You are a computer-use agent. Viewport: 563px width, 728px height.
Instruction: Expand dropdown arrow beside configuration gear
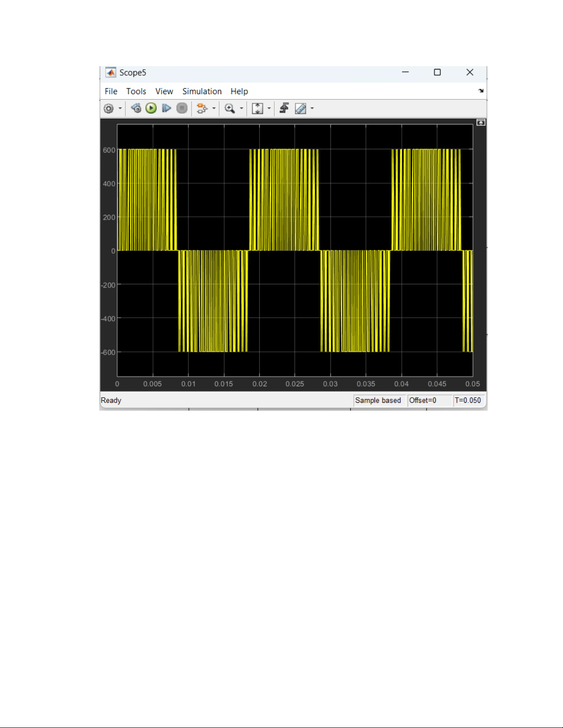pos(120,108)
